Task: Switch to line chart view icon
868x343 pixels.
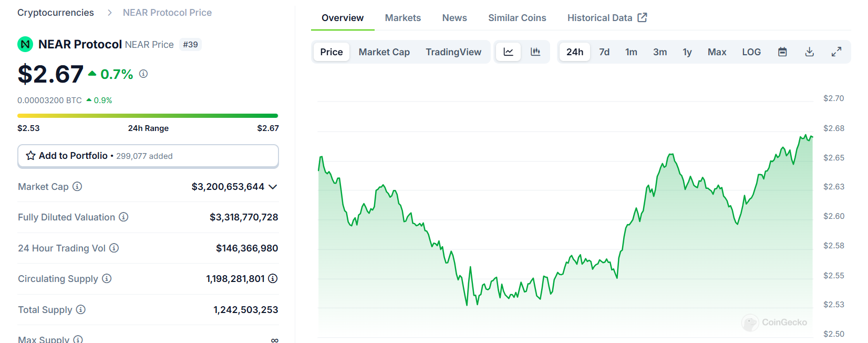Action: pyautogui.click(x=509, y=52)
